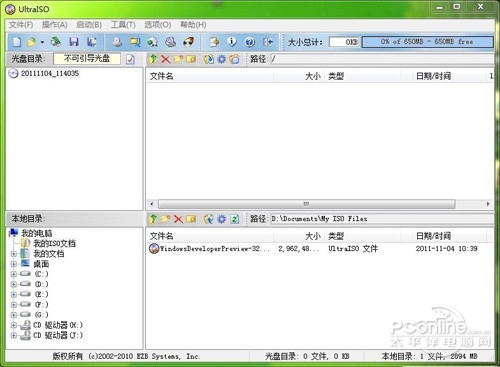Click the Make CD/DVD image icon
The height and width of the screenshot is (367, 500).
(x=117, y=42)
